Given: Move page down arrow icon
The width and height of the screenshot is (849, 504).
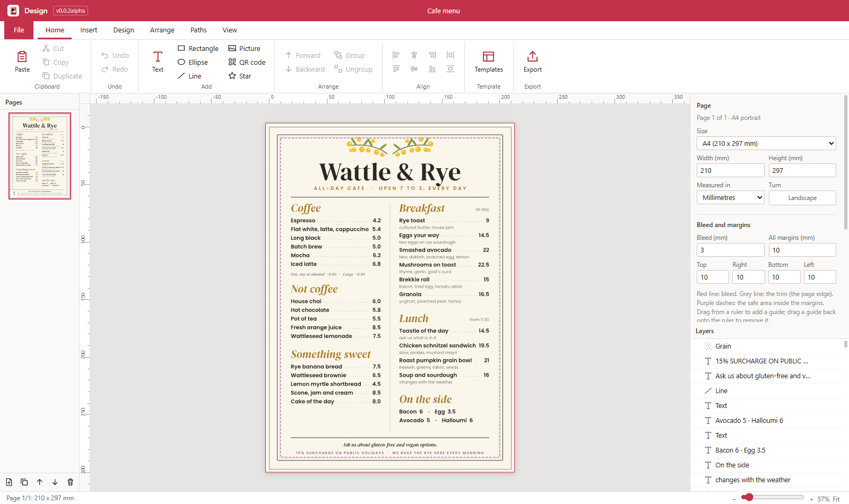Looking at the screenshot, I should click(x=55, y=482).
